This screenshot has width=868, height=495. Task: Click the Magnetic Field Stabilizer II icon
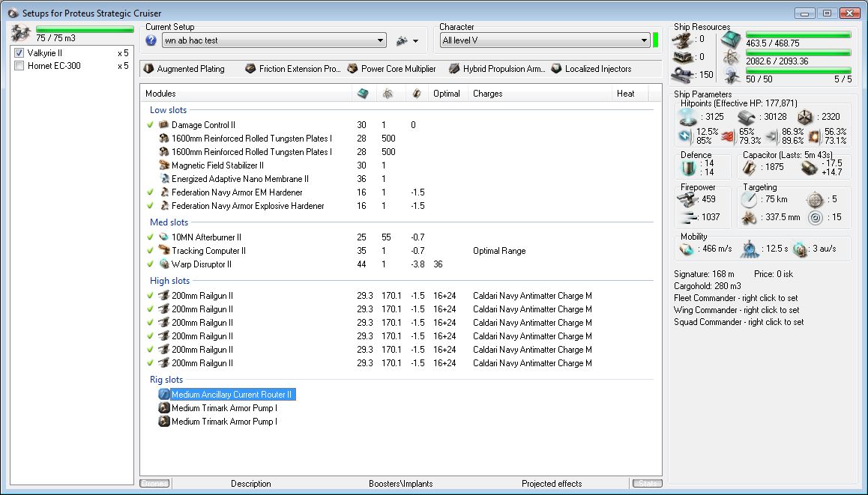pos(164,165)
